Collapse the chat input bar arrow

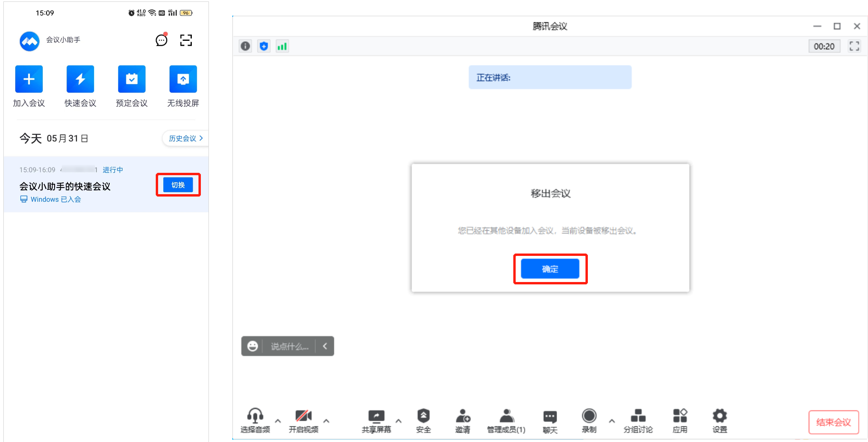325,346
